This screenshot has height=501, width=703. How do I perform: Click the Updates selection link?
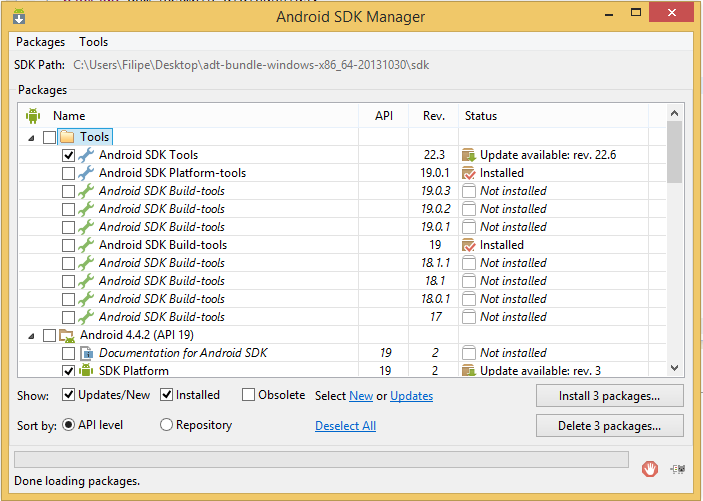click(x=411, y=396)
